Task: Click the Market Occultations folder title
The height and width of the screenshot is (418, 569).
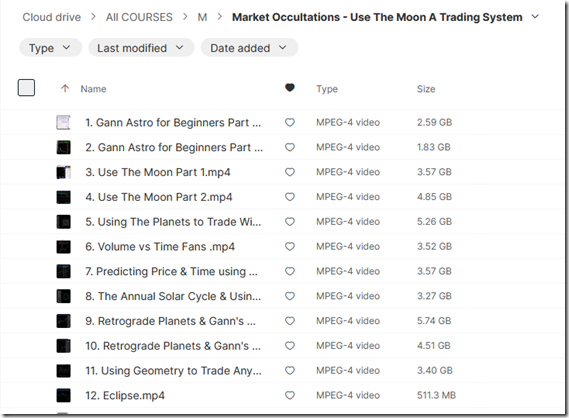Action: [377, 17]
